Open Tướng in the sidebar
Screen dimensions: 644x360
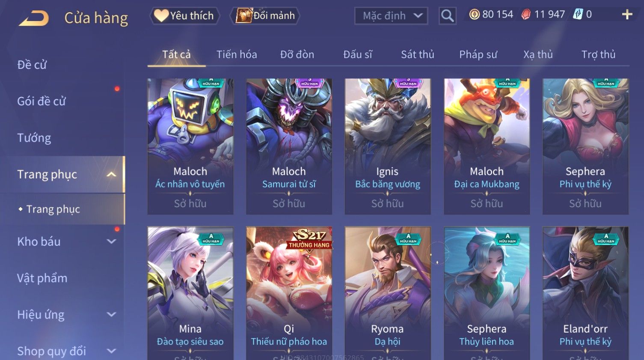pyautogui.click(x=34, y=138)
